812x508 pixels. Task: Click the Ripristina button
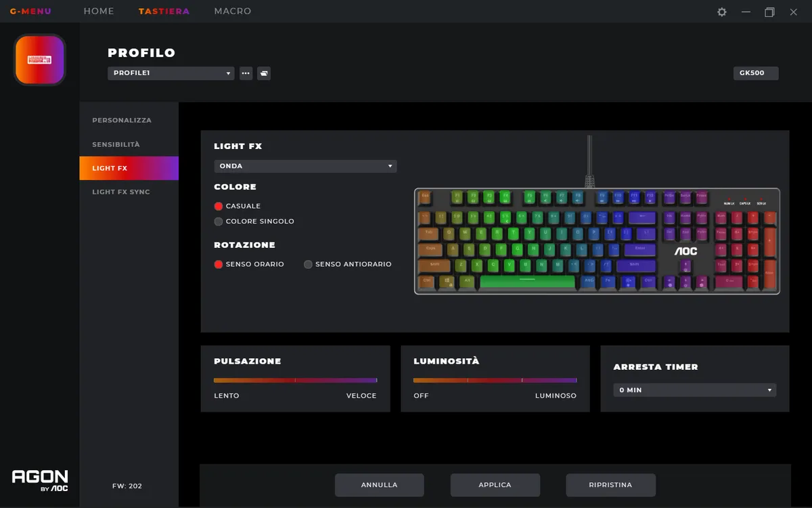611,485
